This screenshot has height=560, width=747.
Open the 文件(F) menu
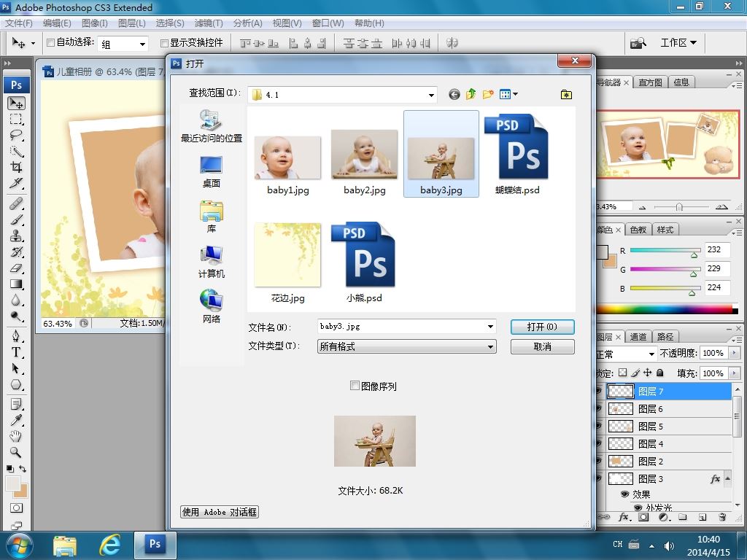click(18, 23)
